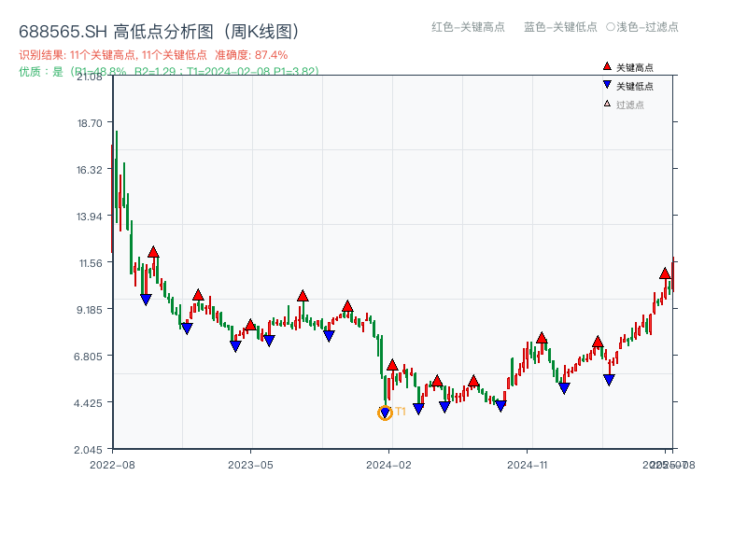Screen dimensions: 747x560
Task: Click the red high marker just right of T1
Action: [x=392, y=365]
